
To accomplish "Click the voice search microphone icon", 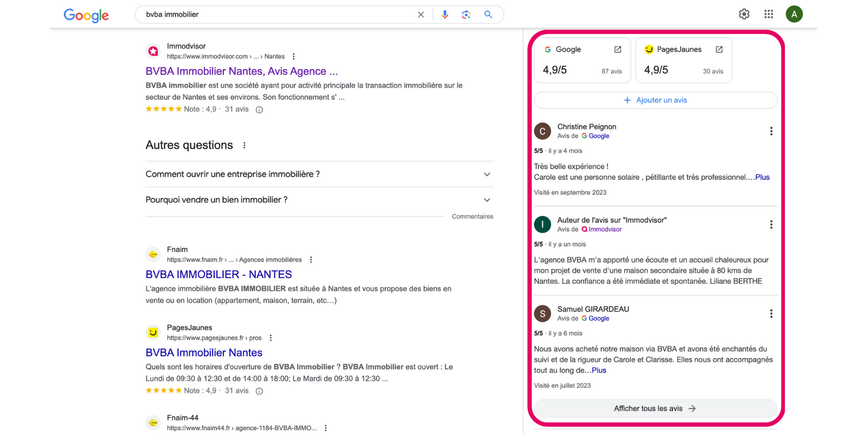I will pos(444,14).
